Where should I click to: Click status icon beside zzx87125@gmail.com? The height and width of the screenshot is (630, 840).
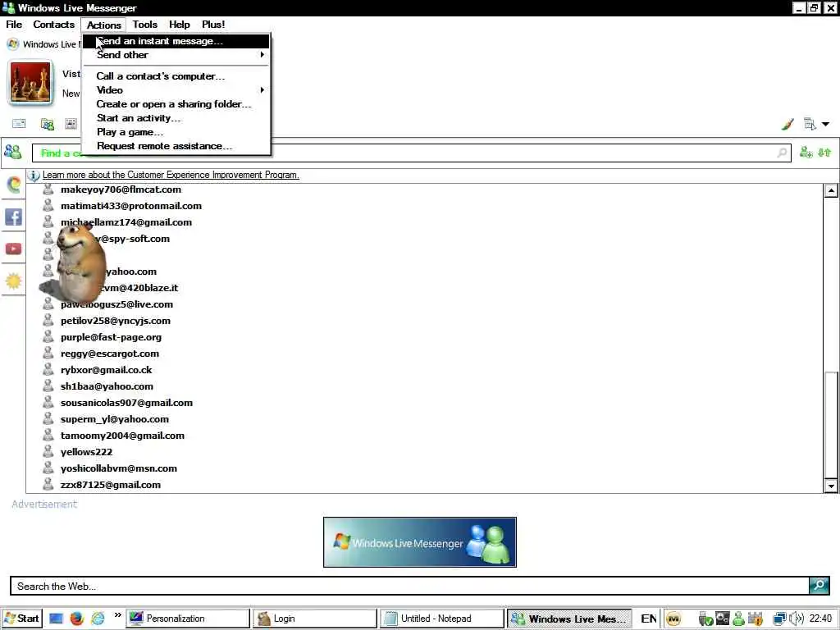click(x=48, y=484)
